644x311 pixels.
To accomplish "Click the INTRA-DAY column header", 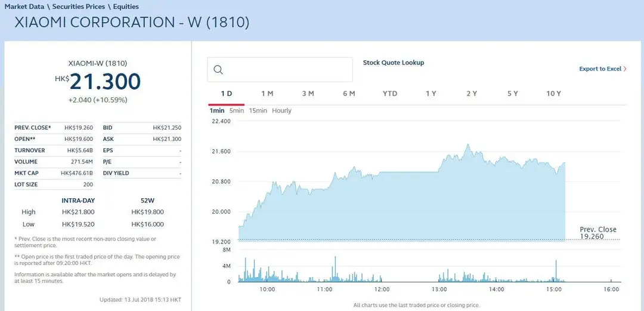I will (x=78, y=201).
